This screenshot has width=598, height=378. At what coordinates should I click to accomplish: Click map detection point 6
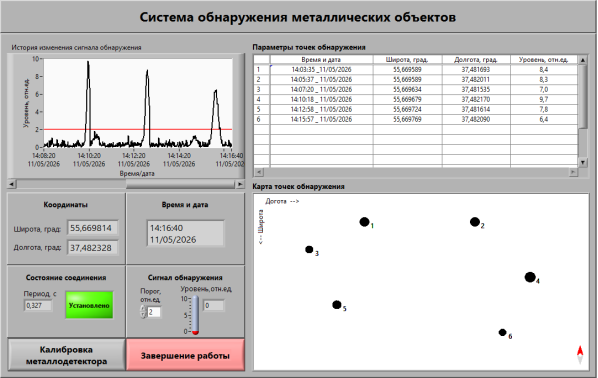(503, 332)
